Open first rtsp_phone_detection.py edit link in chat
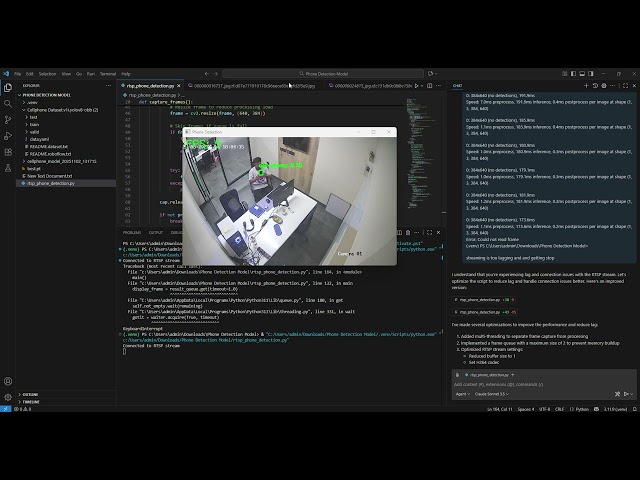Screen dimensions: 640x480 (485, 300)
